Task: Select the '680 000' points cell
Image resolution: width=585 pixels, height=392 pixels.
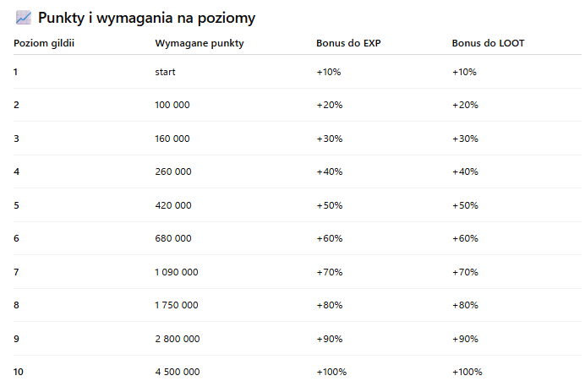Action: click(172, 238)
